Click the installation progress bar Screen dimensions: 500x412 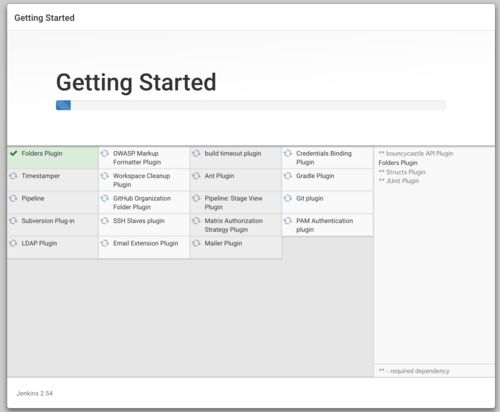coord(251,105)
